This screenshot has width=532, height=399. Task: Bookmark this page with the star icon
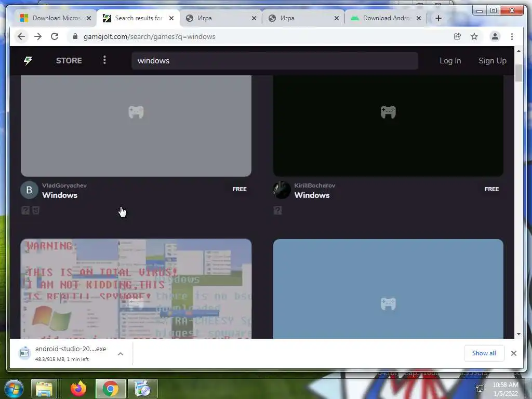tap(474, 36)
